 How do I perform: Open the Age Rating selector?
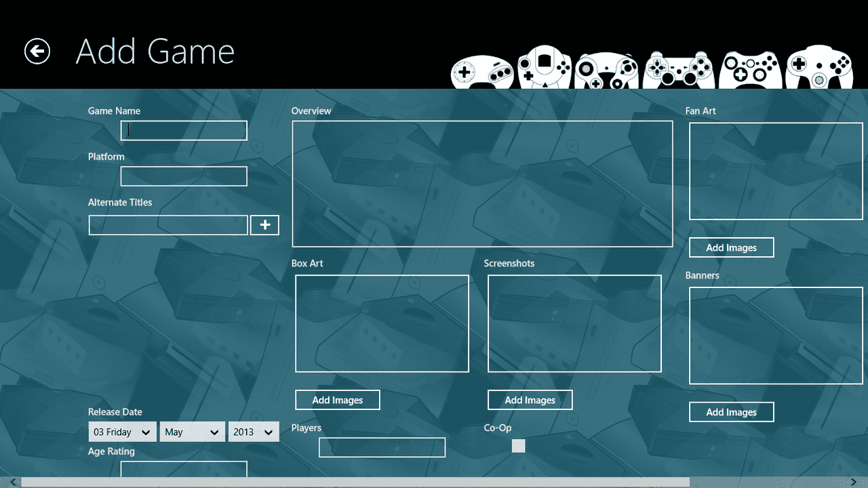183,470
